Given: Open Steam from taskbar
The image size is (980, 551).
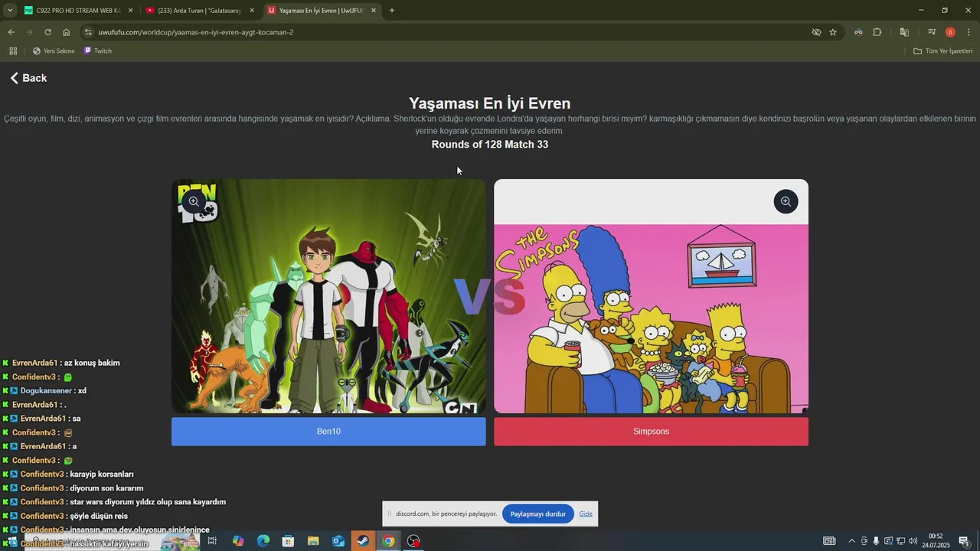Looking at the screenshot, I should click(363, 541).
